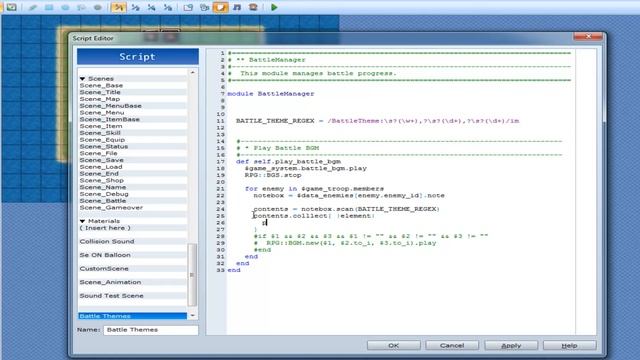The image size is (640, 360).
Task: Select the Rectangle drawing tool
Action: click(49, 7)
